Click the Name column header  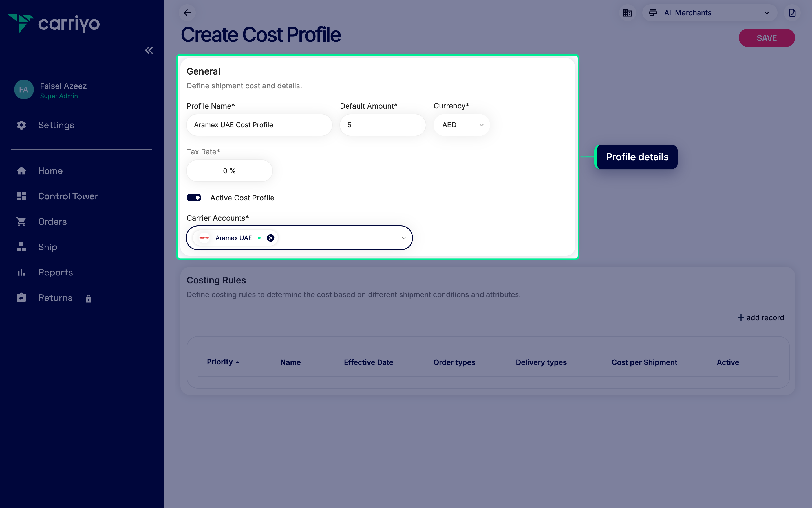(x=290, y=362)
